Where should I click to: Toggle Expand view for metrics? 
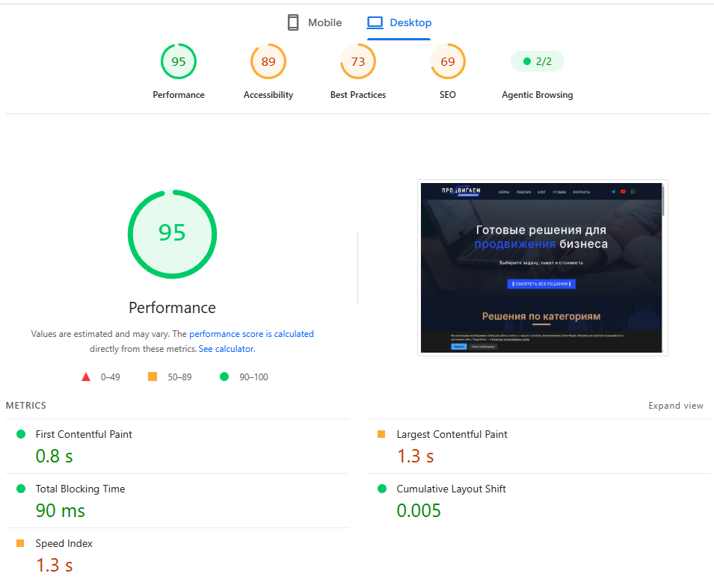(676, 406)
